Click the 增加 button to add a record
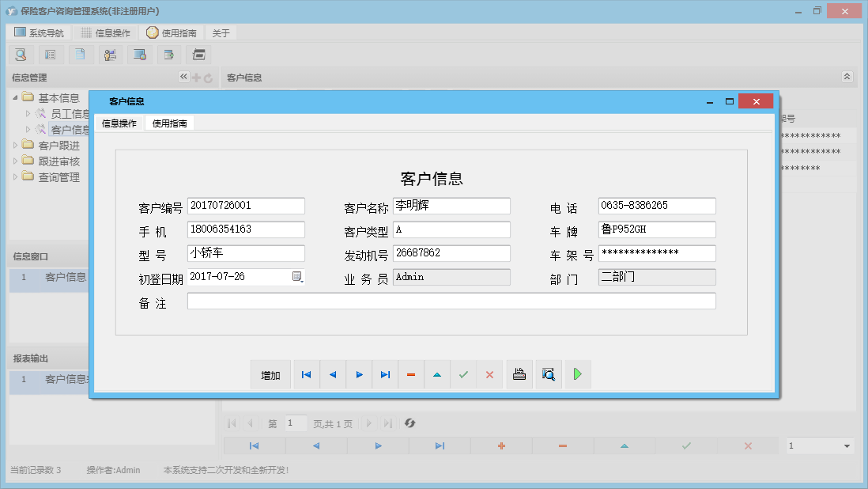The image size is (868, 489). pos(270,374)
